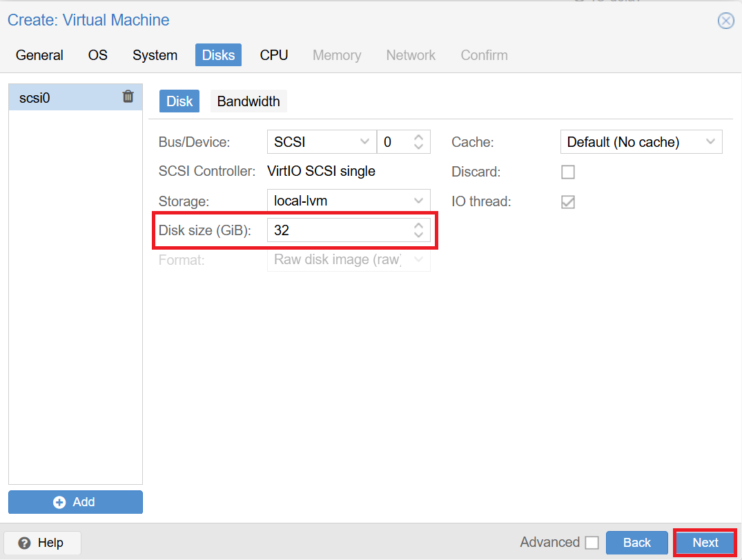Click the Disk size input field

338,230
